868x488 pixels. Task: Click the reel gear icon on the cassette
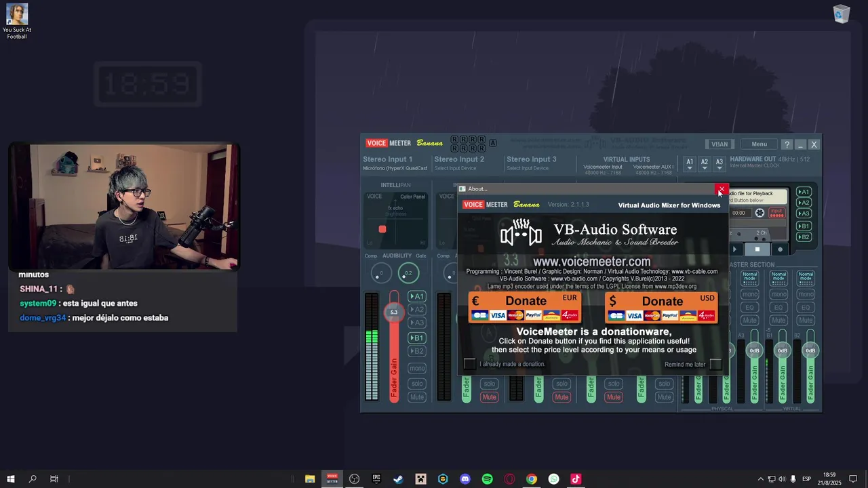[759, 213]
